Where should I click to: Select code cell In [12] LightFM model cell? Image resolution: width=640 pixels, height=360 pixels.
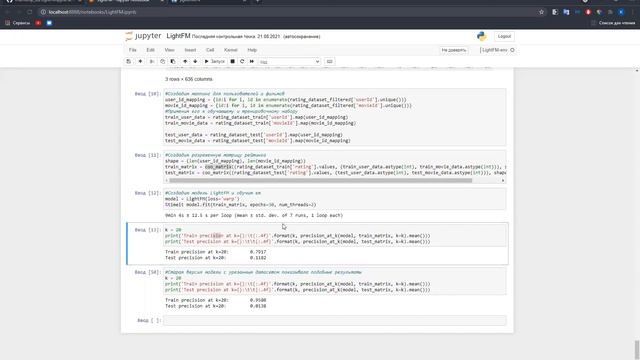(x=335, y=199)
